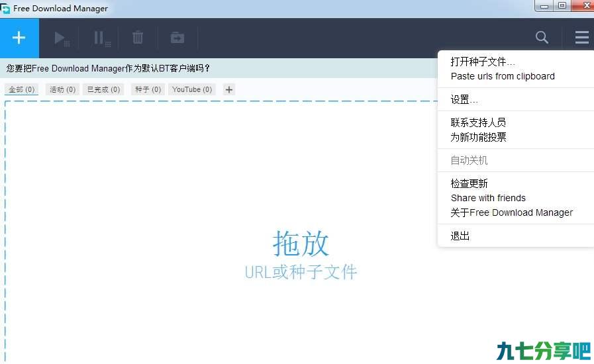Switch to the 活动 (0) tab
Screen dimensions: 594x364
(x=62, y=89)
